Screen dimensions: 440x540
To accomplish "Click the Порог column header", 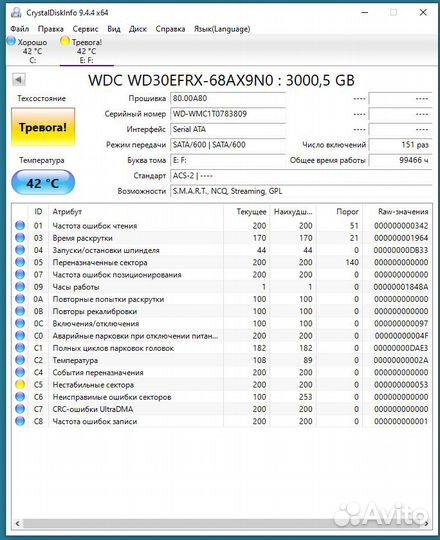I will pos(339,211).
